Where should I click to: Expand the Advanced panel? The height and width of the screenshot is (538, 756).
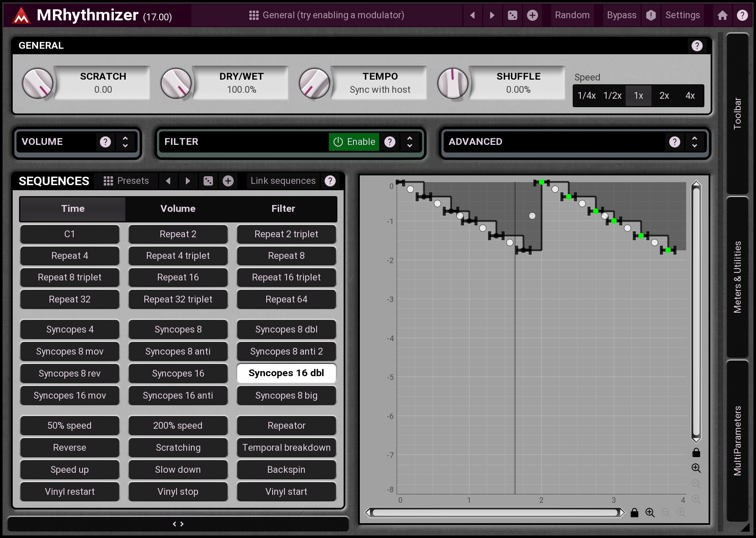point(694,142)
